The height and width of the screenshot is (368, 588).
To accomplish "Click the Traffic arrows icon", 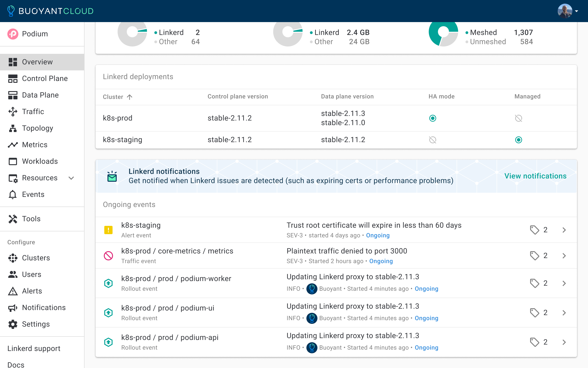I will tap(13, 112).
